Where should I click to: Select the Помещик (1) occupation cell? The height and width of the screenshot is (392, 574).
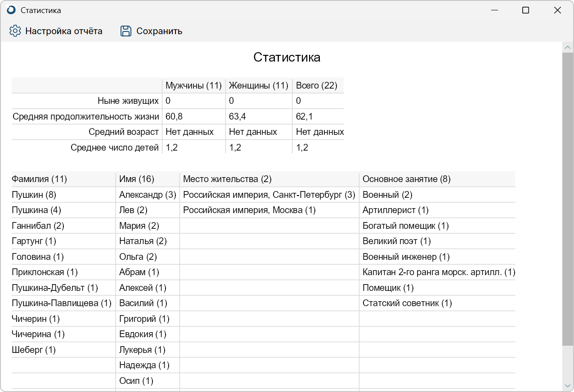[437, 288]
